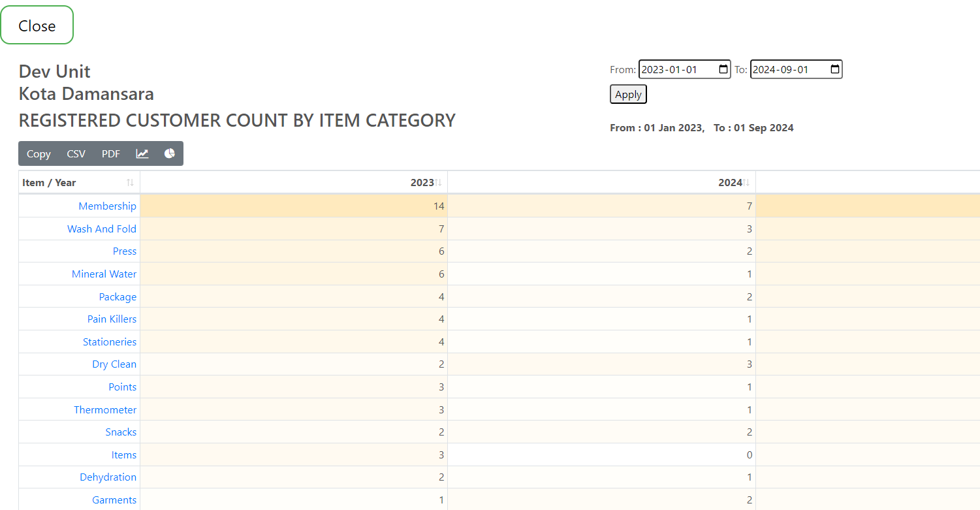
Task: Click the Copy data toolbar control
Action: 39,153
